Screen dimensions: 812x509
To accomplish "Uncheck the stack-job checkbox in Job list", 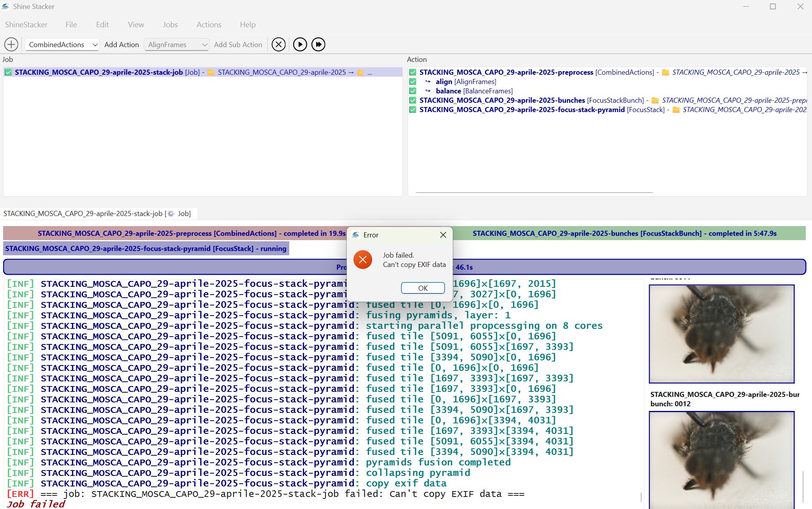I will point(8,72).
